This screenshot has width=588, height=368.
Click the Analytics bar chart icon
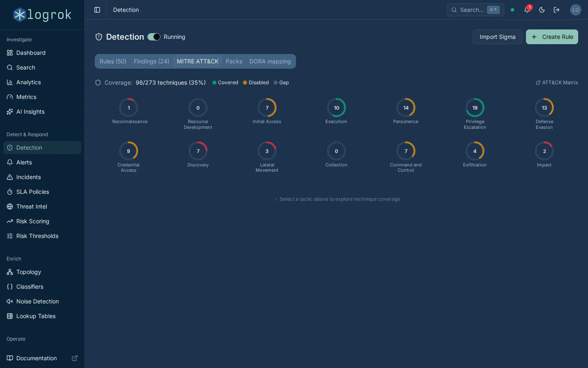tap(10, 82)
